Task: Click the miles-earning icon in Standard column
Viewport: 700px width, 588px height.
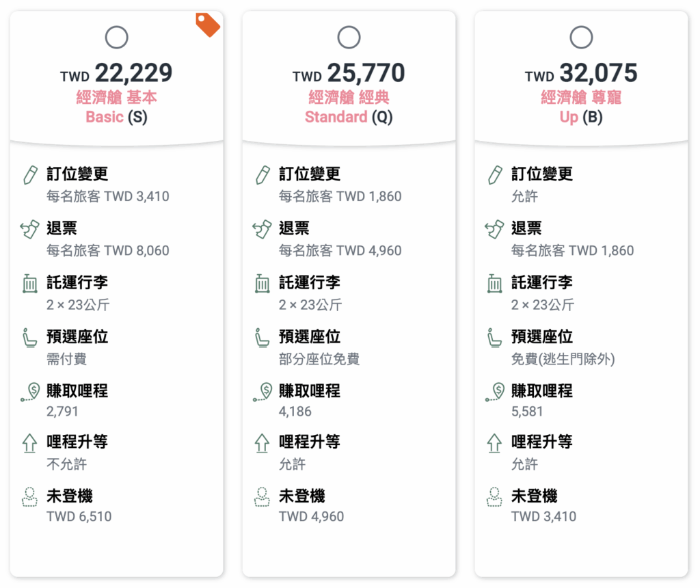Action: (262, 391)
